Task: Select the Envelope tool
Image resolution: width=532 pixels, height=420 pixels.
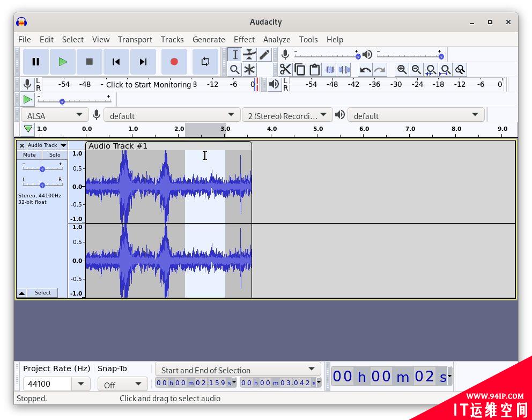Action: tap(249, 55)
